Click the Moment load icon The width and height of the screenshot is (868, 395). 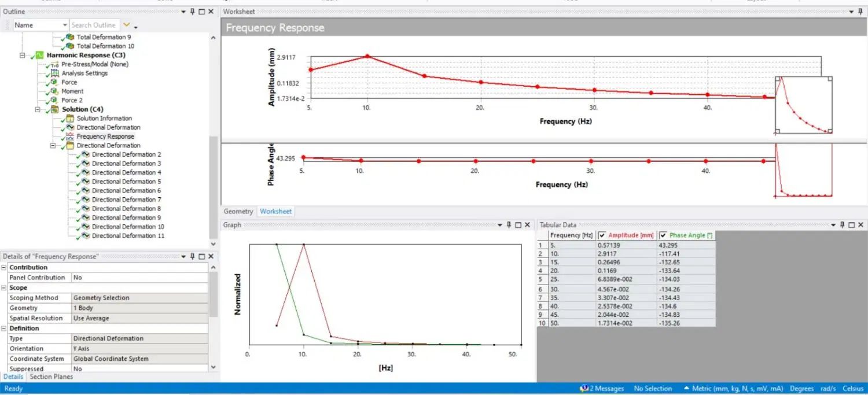coord(55,91)
